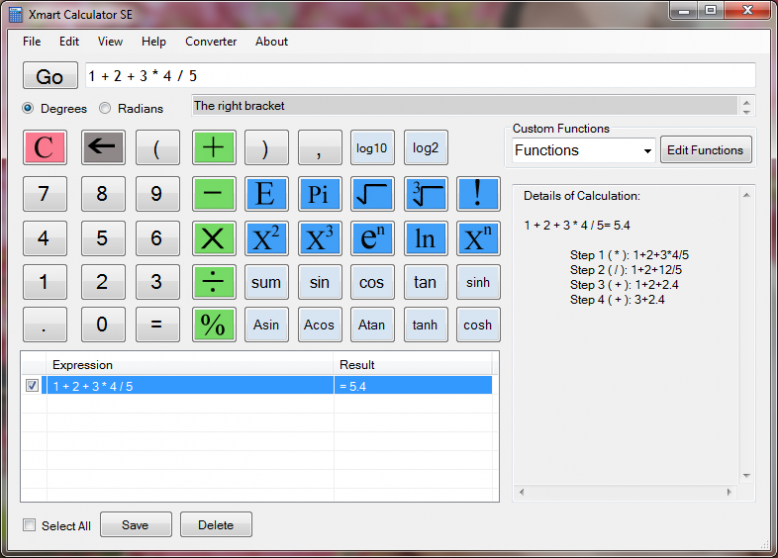Insert the cos function
Viewport: 778px width, 558px height.
[372, 282]
